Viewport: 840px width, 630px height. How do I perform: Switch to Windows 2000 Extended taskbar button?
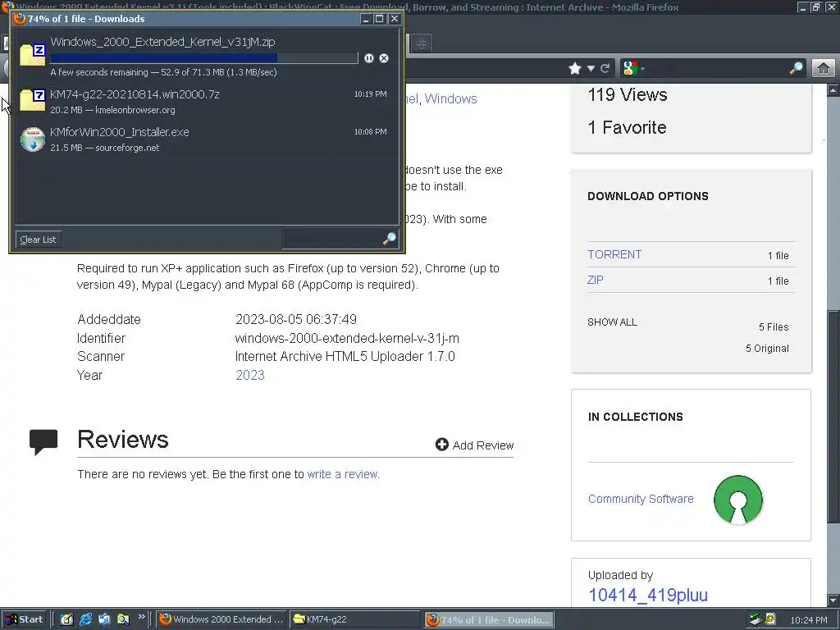(x=221, y=619)
